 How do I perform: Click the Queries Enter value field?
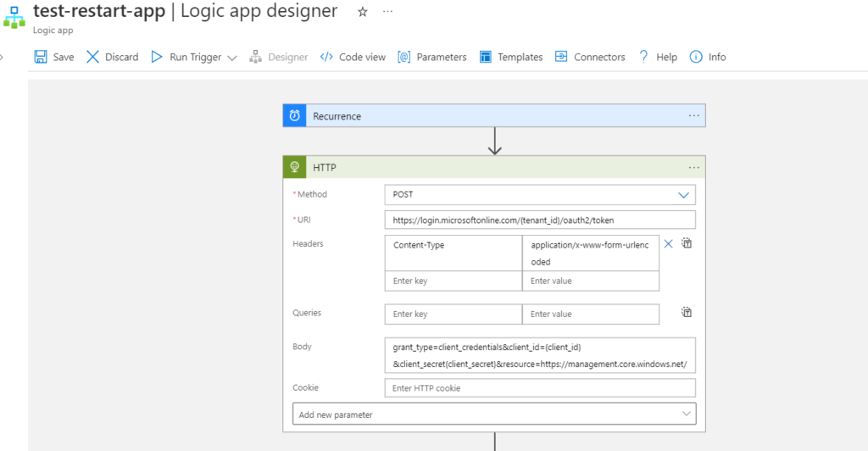pyautogui.click(x=591, y=315)
